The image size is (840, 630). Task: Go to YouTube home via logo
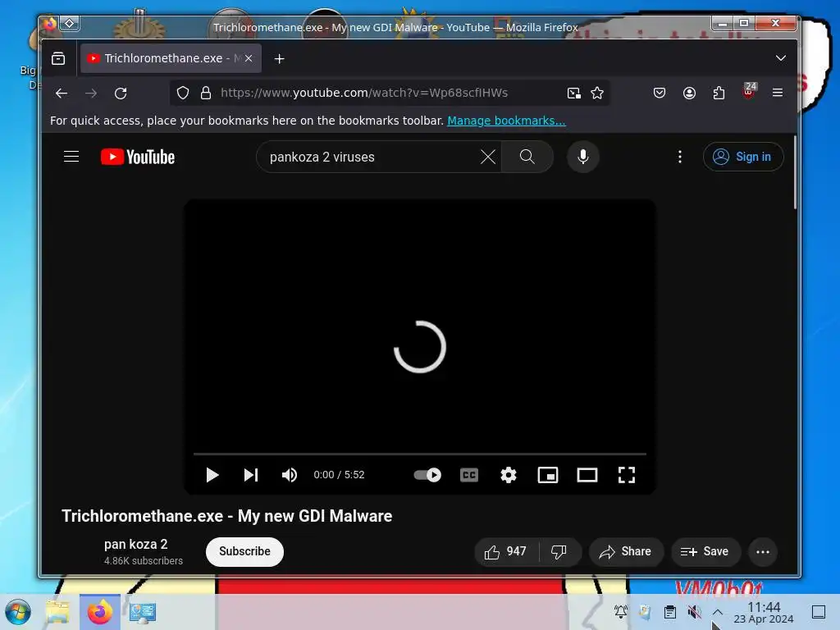point(138,157)
